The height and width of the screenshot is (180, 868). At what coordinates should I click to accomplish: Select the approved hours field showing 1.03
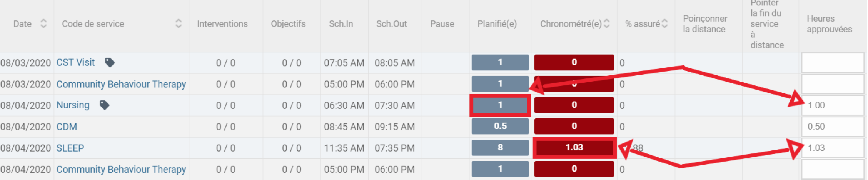833,148
